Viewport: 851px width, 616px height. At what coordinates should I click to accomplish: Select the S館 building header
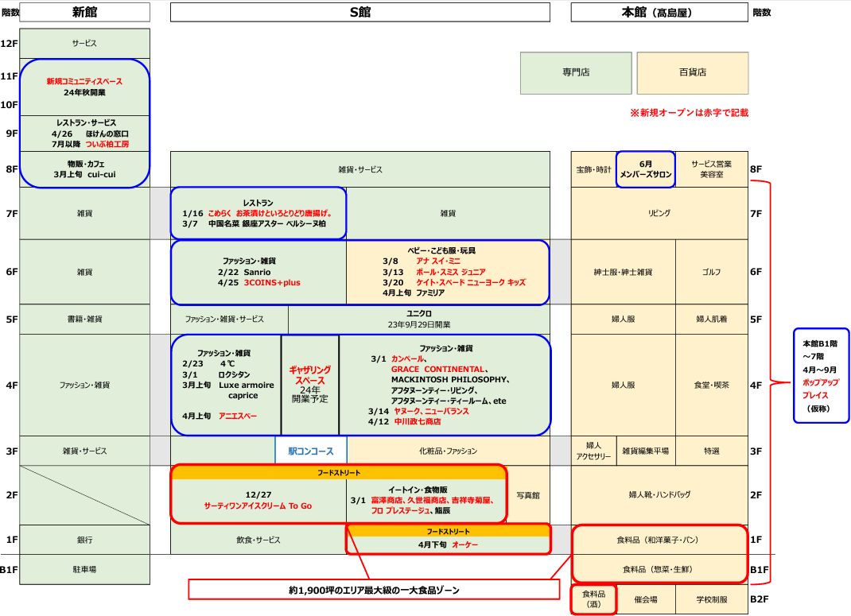pos(359,12)
